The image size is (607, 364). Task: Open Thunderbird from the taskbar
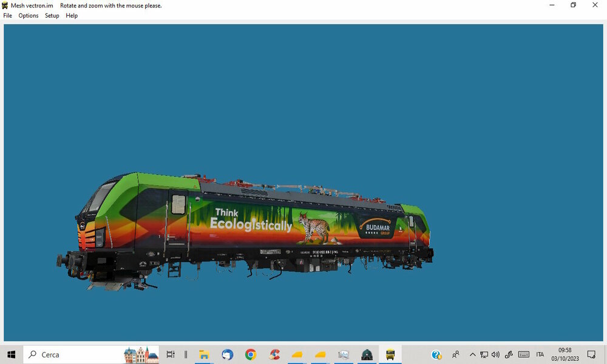pos(227,354)
